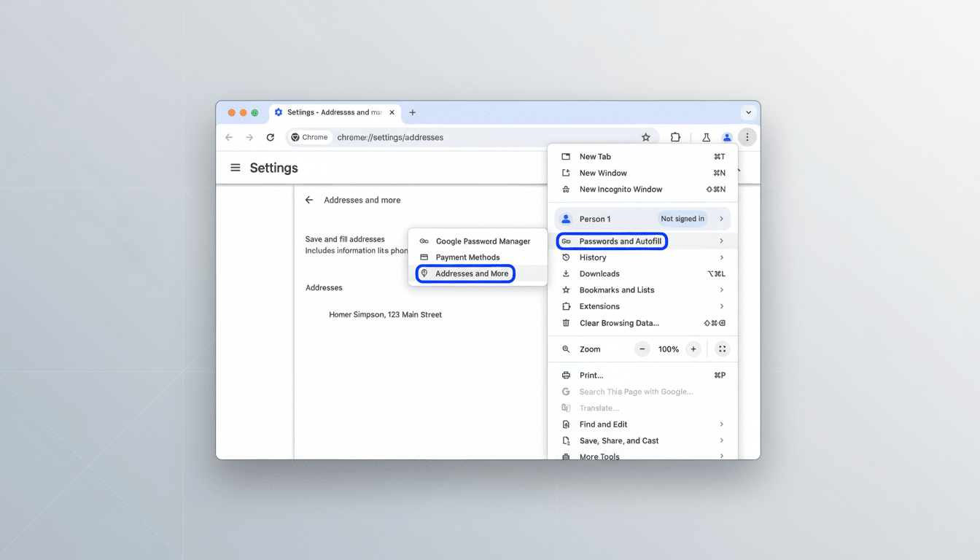Screen dimensions: 980x560
Task: Open the hamburger menu next to Settings
Action: click(x=235, y=167)
